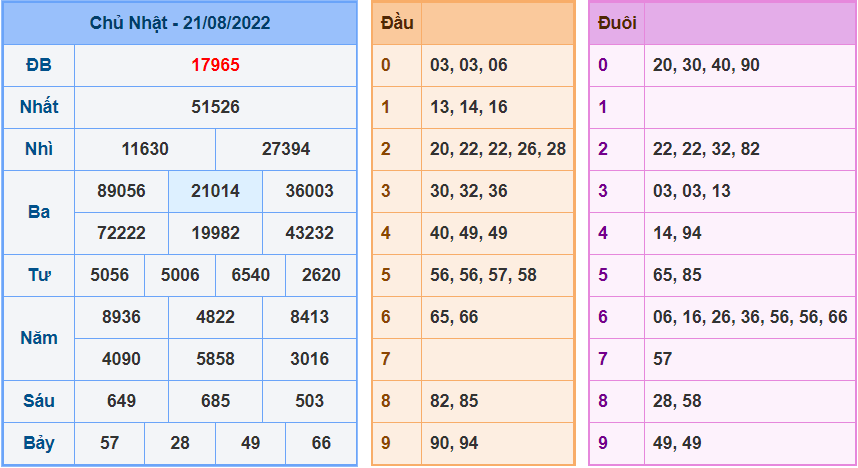Click Bảy prize number 66
The height and width of the screenshot is (468, 858).
[321, 443]
